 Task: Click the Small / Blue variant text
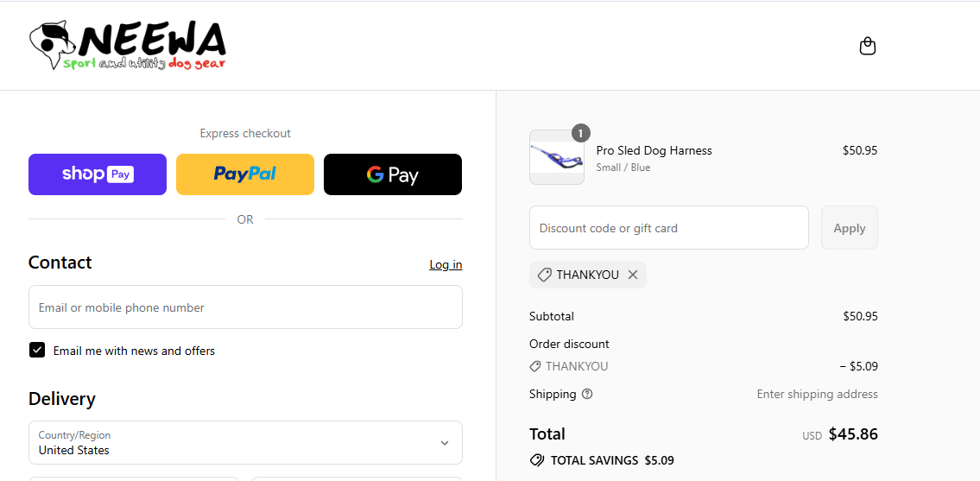623,168
